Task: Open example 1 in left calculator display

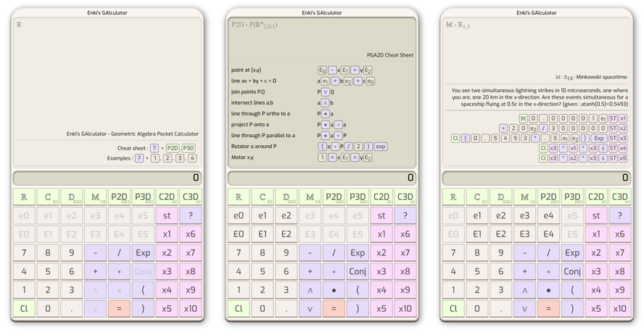Action: (x=155, y=158)
